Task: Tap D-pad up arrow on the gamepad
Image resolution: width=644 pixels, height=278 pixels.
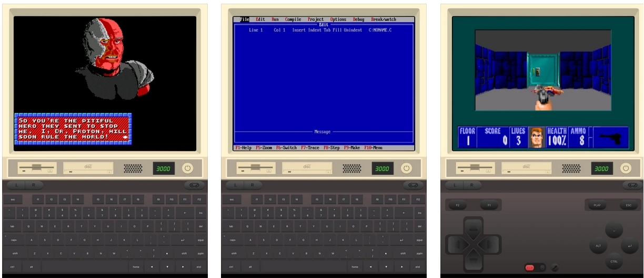Action: (473, 228)
